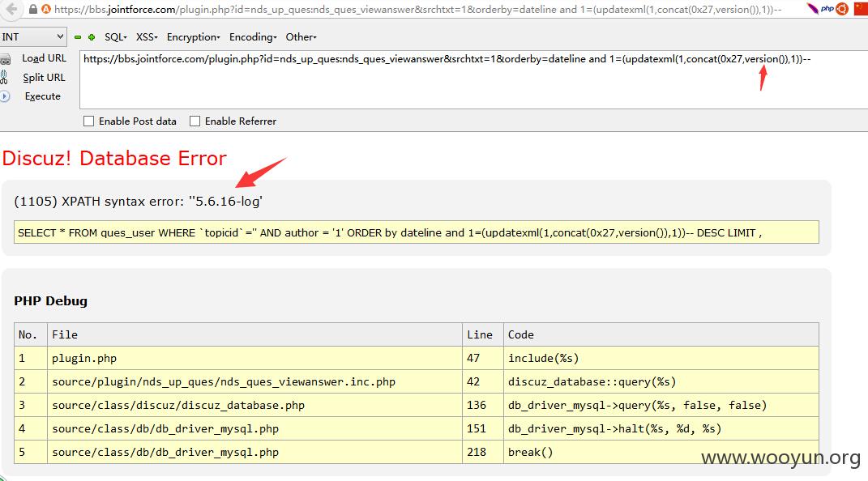The height and width of the screenshot is (481, 868).
Task: Open the Encoding dropdown menu
Action: (x=253, y=37)
